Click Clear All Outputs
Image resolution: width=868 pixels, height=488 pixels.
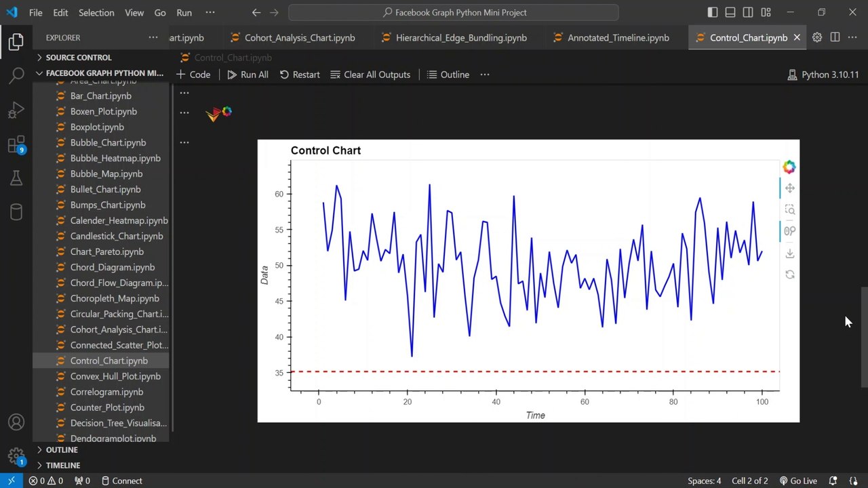(x=370, y=75)
